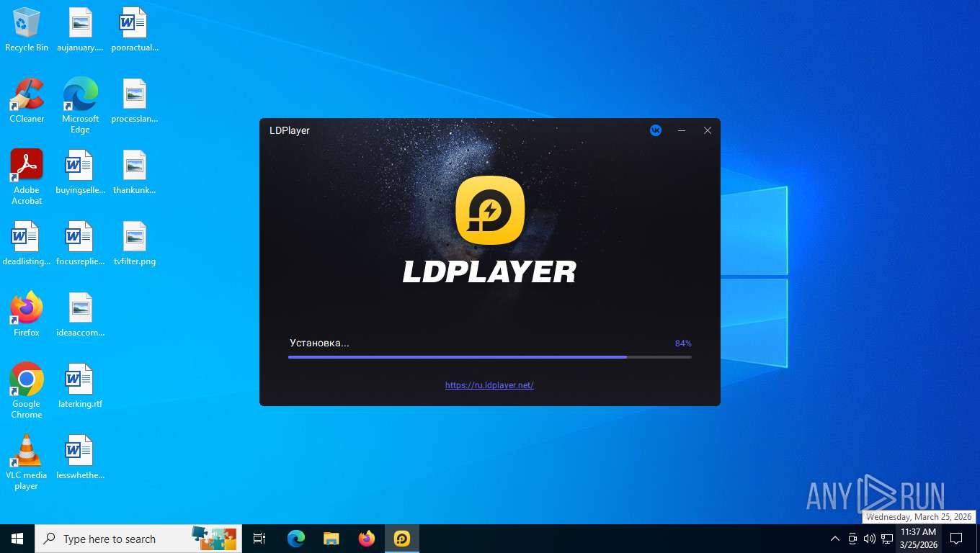Select the Adobe Acrobat desktop shortcut
Viewport: 980px width, 553px height.
[27, 177]
